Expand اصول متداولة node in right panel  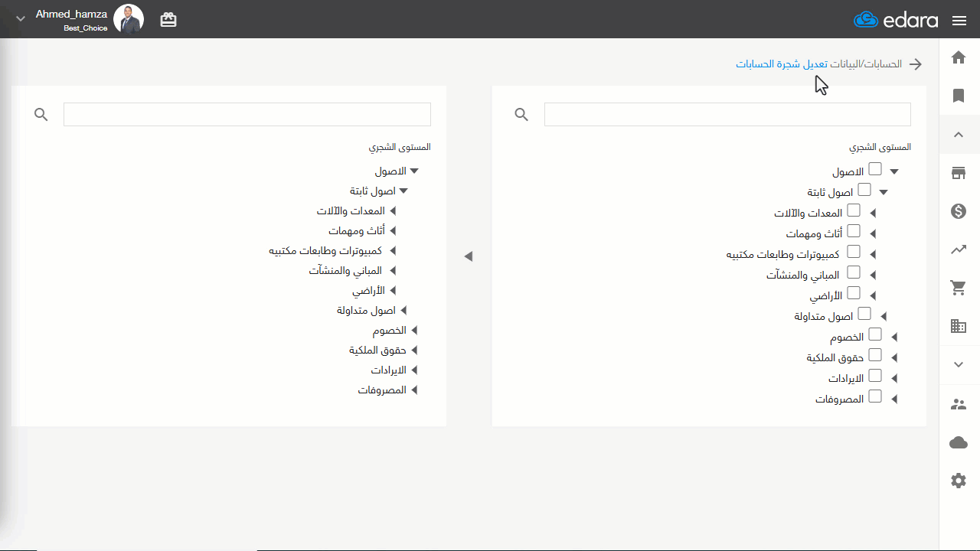click(x=884, y=317)
